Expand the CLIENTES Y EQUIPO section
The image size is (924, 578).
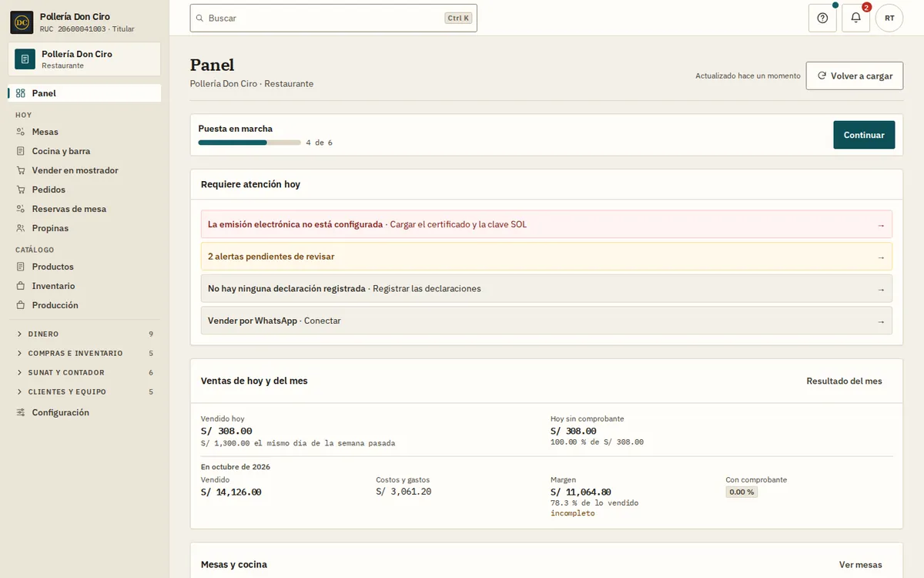(x=85, y=391)
